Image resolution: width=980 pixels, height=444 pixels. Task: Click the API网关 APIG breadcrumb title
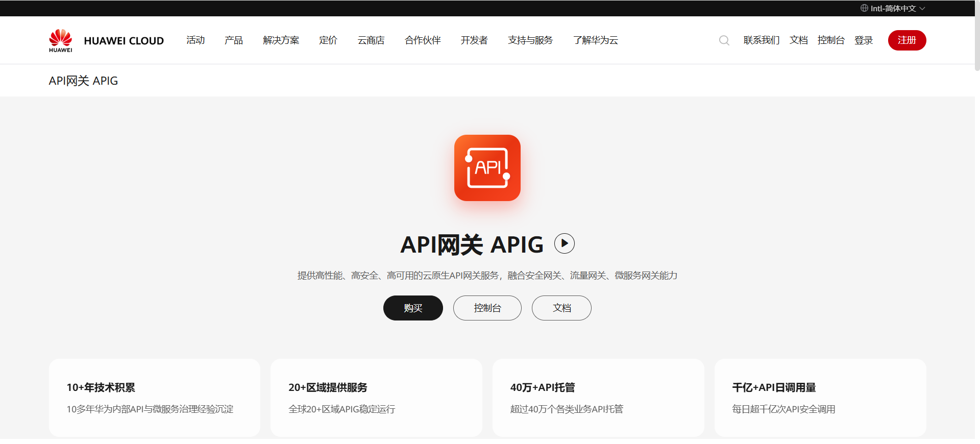pos(83,81)
